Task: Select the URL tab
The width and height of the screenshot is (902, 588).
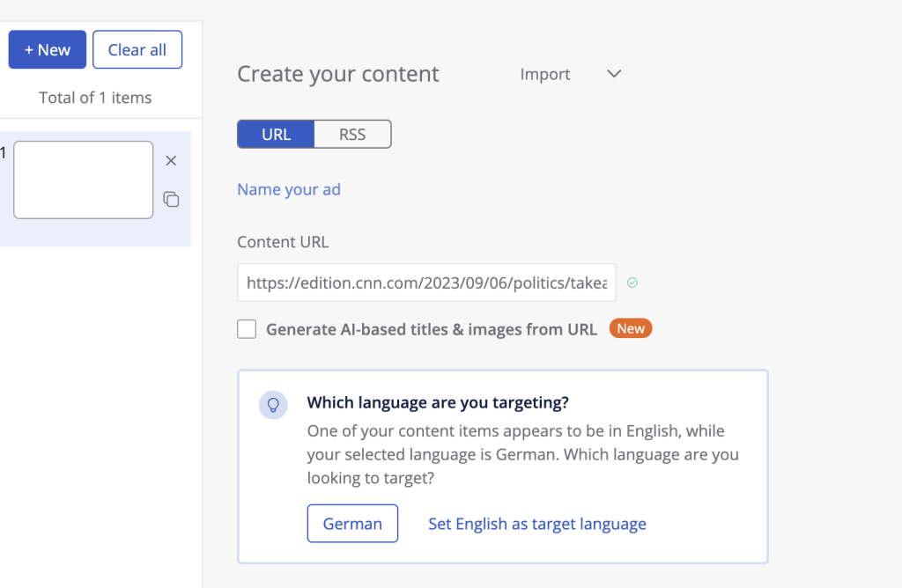Action: (276, 135)
